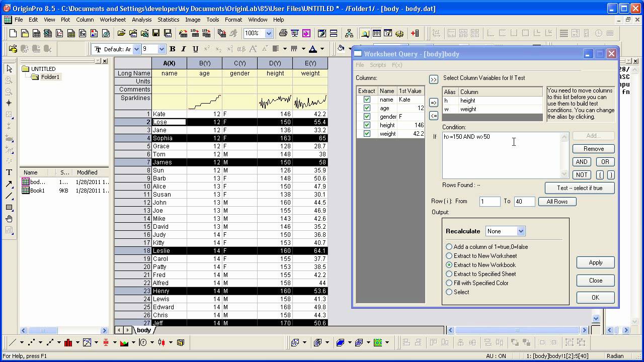The image size is (644, 362).
Task: Plot a line+symbol graph from bottom toolbar
Action: coord(50,342)
